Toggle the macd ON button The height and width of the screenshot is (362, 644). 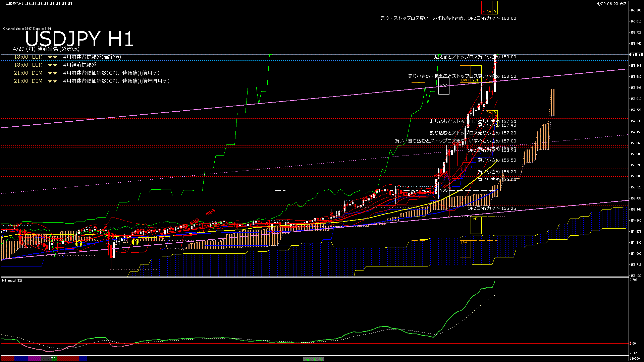coord(314,359)
